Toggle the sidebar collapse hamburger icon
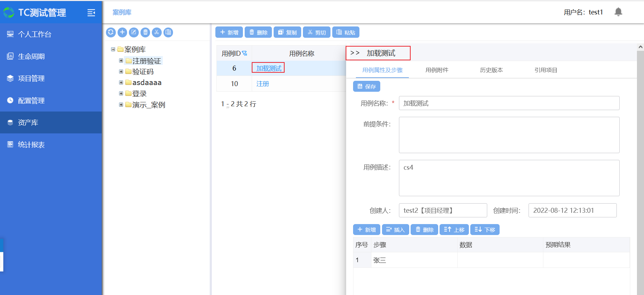This screenshot has height=295, width=644. click(x=91, y=13)
